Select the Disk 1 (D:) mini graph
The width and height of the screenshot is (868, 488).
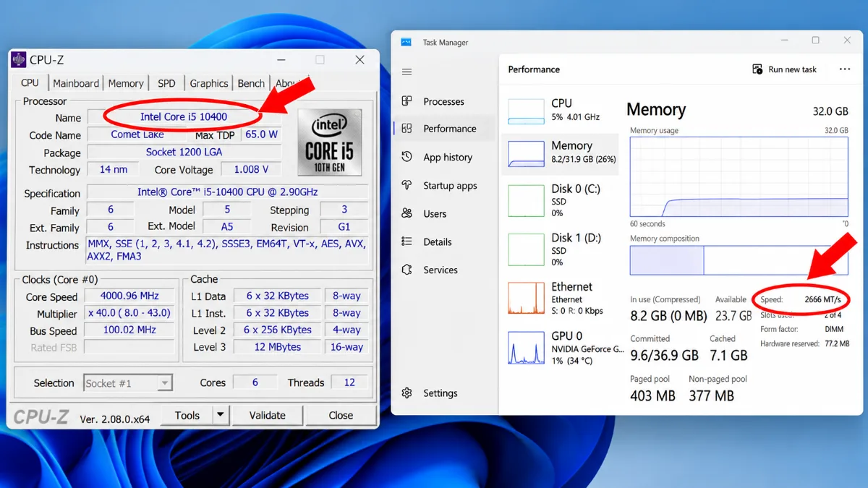click(x=526, y=249)
